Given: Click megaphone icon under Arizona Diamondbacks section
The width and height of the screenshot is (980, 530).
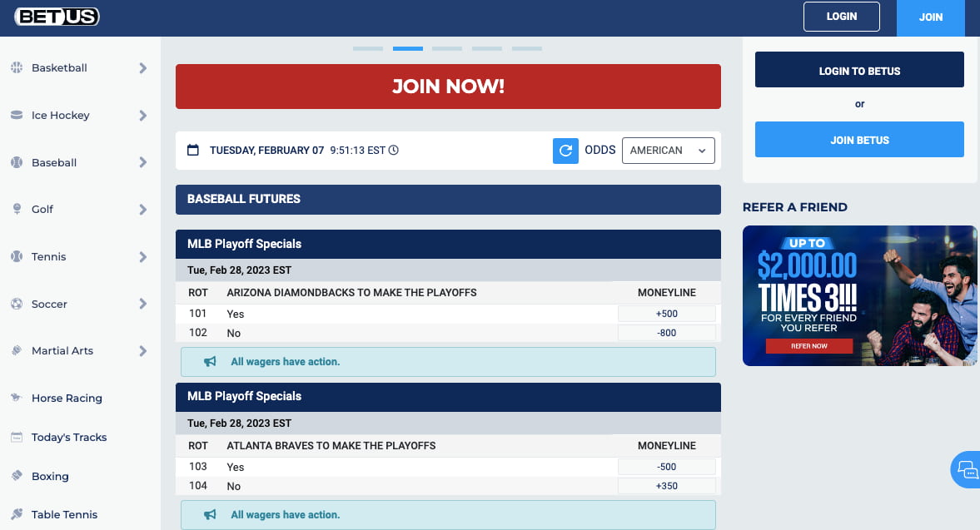Looking at the screenshot, I should (x=210, y=361).
